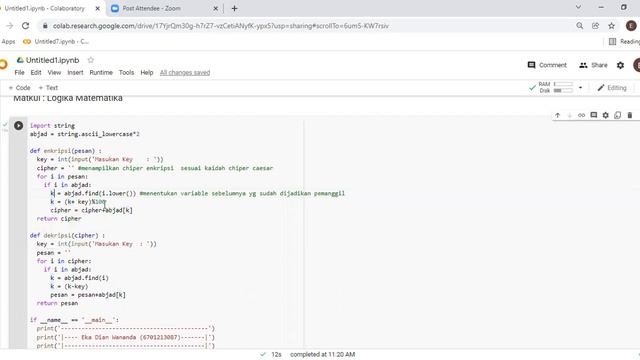Close the Post Attendee Zoom tab
The image size is (640, 360).
pos(216,8)
